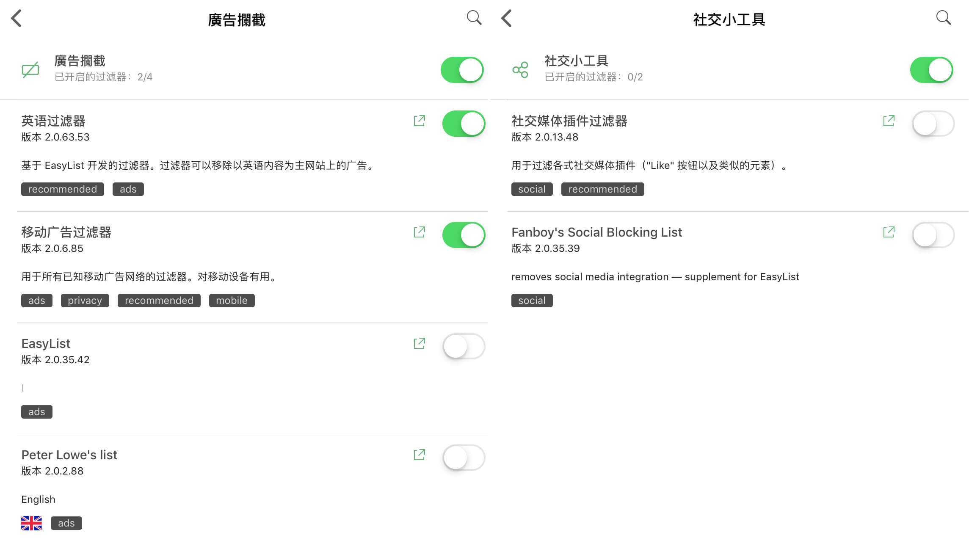
Task: Click the 社交小工具 share icon
Action: (520, 69)
